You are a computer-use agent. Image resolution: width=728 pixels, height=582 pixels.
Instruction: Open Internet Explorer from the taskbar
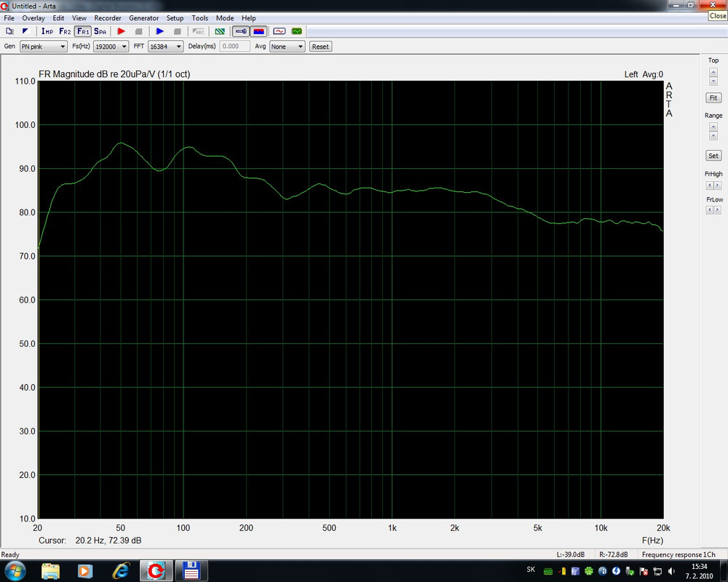(121, 570)
